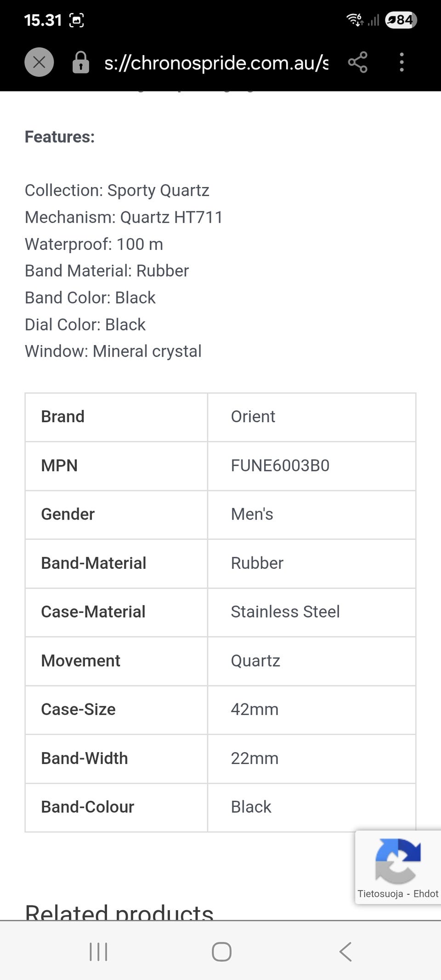441x980 pixels.
Task: Tap the Wi-Fi status icon
Action: coord(355,20)
